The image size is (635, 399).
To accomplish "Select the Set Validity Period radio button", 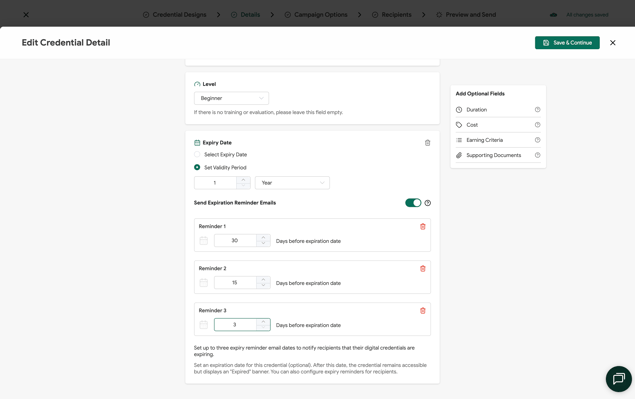I will 197,167.
